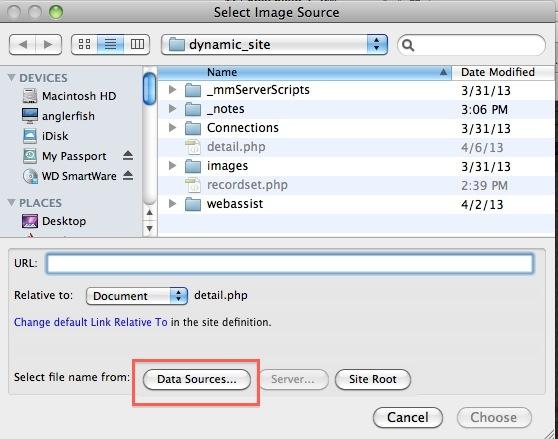Expand the _mmServerScripts folder triangle

click(173, 90)
